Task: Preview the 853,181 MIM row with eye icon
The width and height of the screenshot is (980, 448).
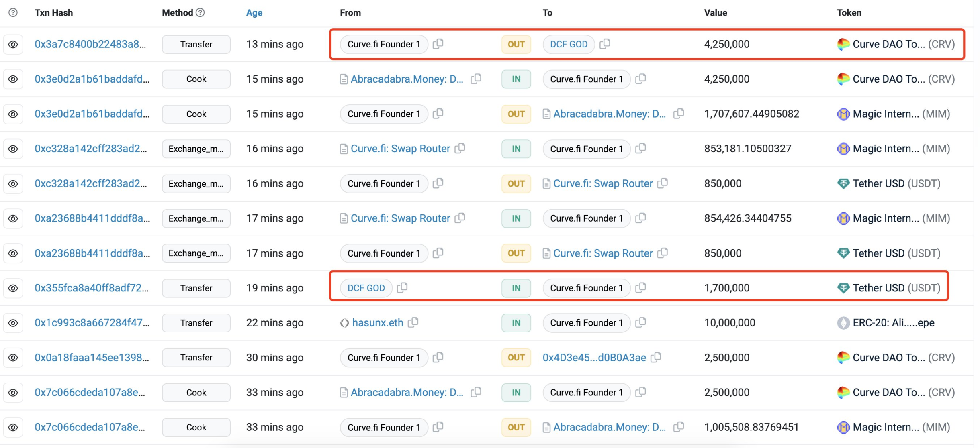Action: tap(13, 149)
